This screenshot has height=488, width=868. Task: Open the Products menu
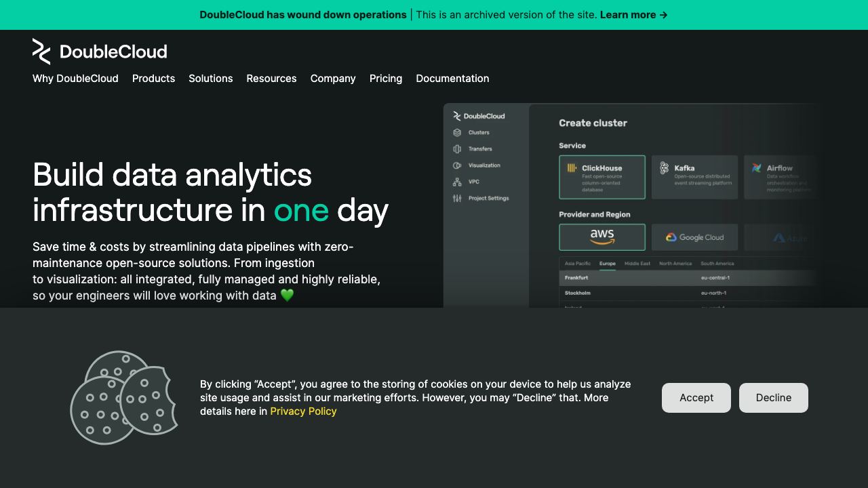pos(153,79)
